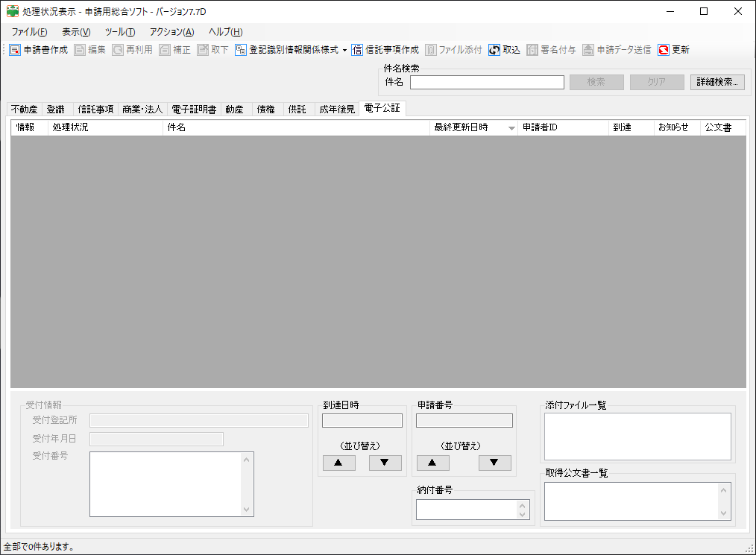Screen dimensions: 756x555
Task: Open the ファイル(F) menu
Action: [29, 32]
